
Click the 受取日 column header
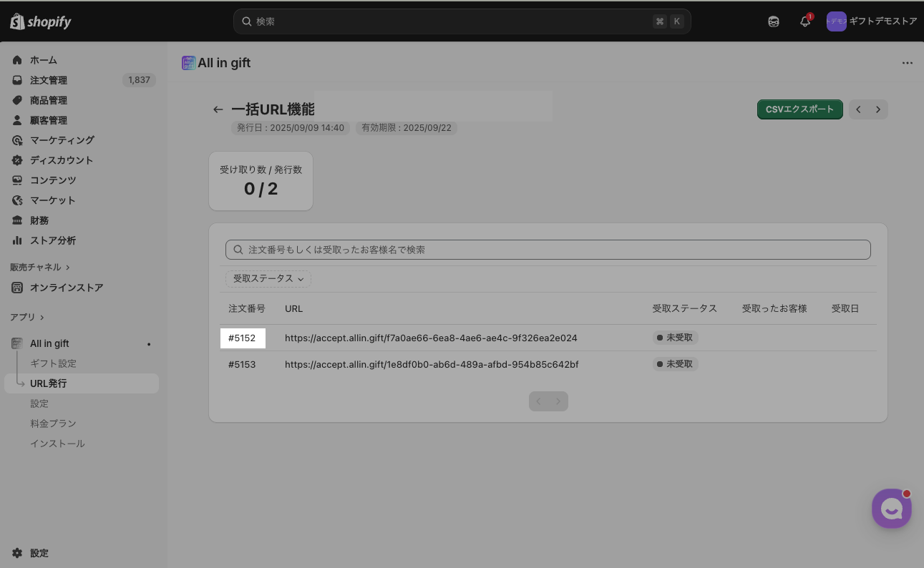[x=845, y=308]
